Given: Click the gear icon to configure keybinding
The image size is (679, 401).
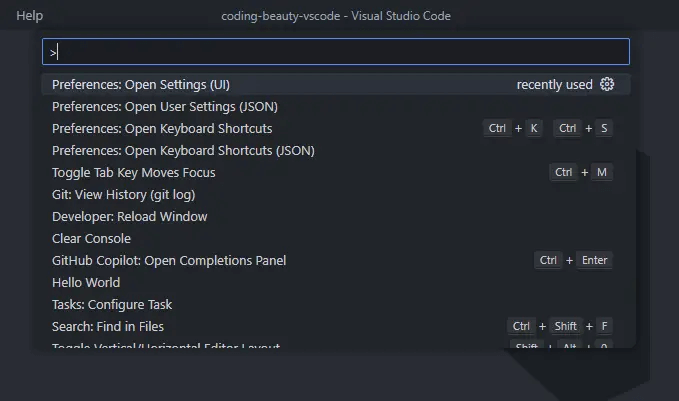Looking at the screenshot, I should pos(607,85).
